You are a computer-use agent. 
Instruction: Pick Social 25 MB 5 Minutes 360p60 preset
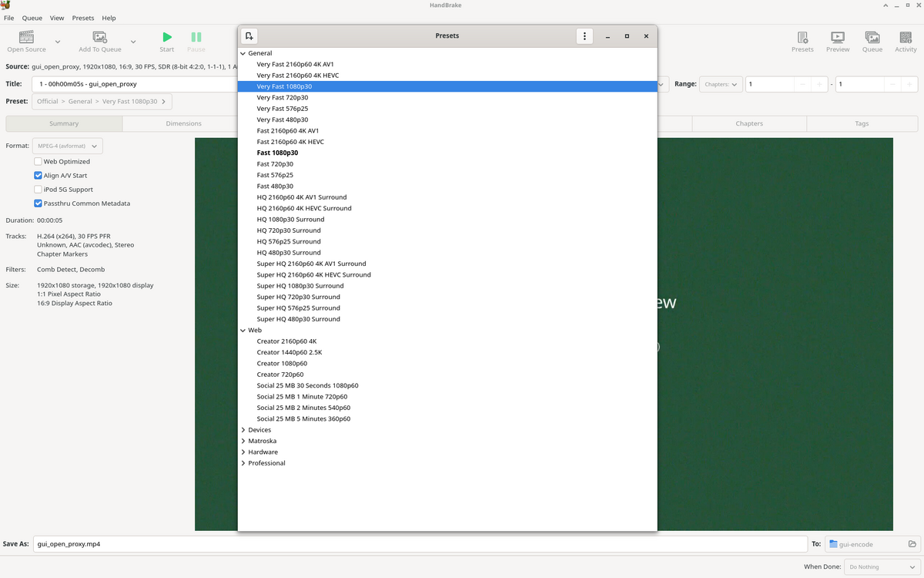coord(303,419)
